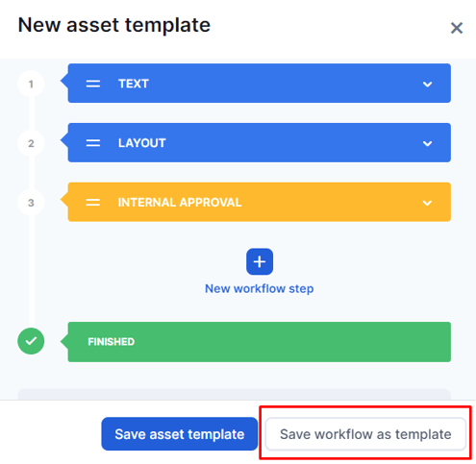Screen dimensions: 476x464
Task: Click the drag handle on LAYOUT step
Action: (93, 143)
